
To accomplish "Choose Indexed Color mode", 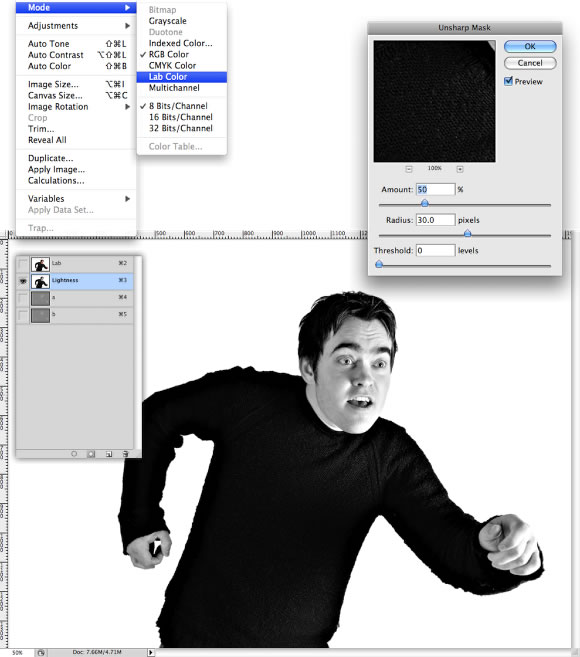I will pyautogui.click(x=181, y=43).
